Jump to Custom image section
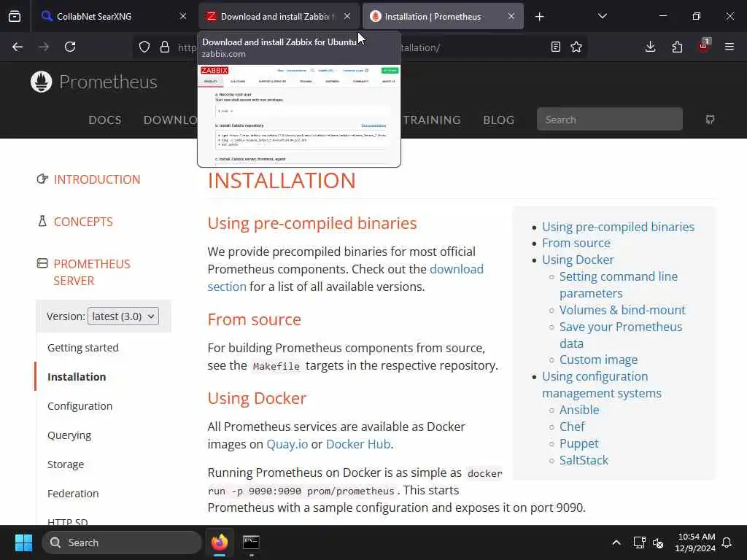Image resolution: width=747 pixels, height=560 pixels. [598, 359]
